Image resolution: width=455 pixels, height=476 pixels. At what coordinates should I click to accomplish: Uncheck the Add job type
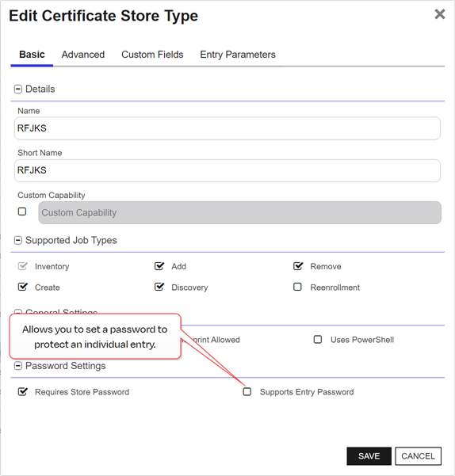pos(159,266)
